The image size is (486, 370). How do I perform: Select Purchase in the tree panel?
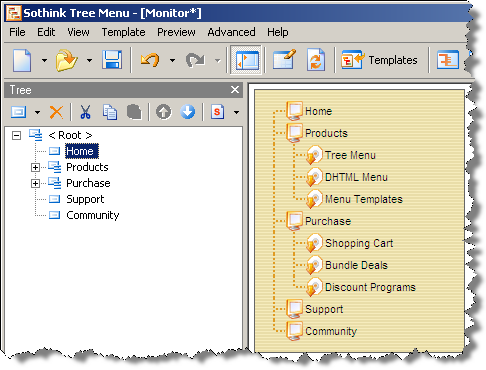tap(88, 183)
